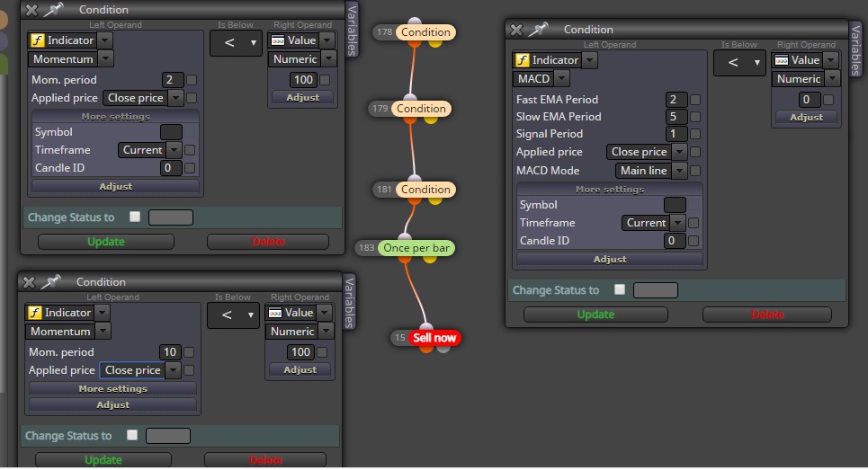Viewport: 868px width, 470px height.
Task: Pin the Condition panel with Mom. period 10
Action: 51,282
